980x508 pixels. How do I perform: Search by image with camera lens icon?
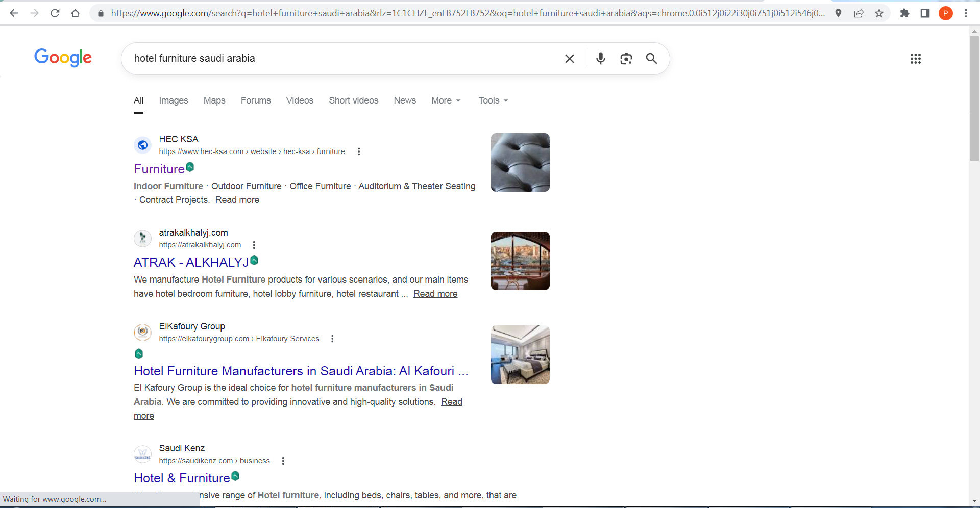tap(626, 59)
